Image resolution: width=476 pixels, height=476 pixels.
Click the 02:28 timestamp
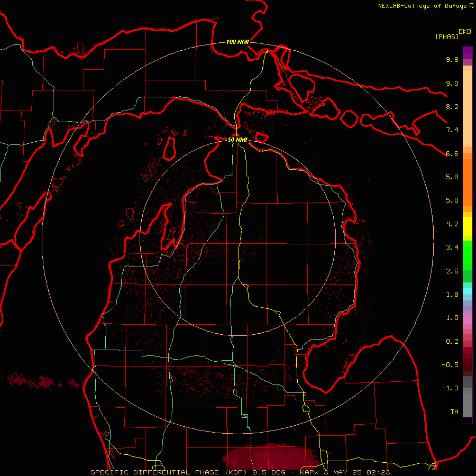(378, 472)
